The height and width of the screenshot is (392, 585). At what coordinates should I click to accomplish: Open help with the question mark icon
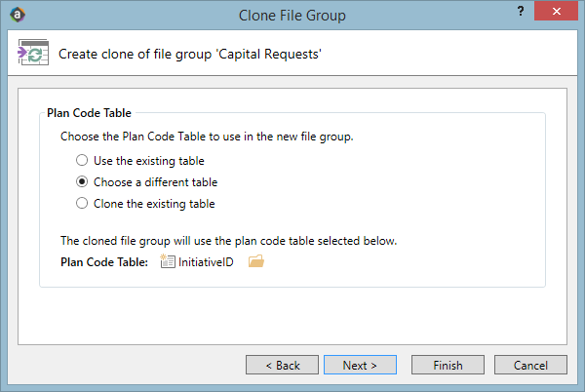click(521, 11)
